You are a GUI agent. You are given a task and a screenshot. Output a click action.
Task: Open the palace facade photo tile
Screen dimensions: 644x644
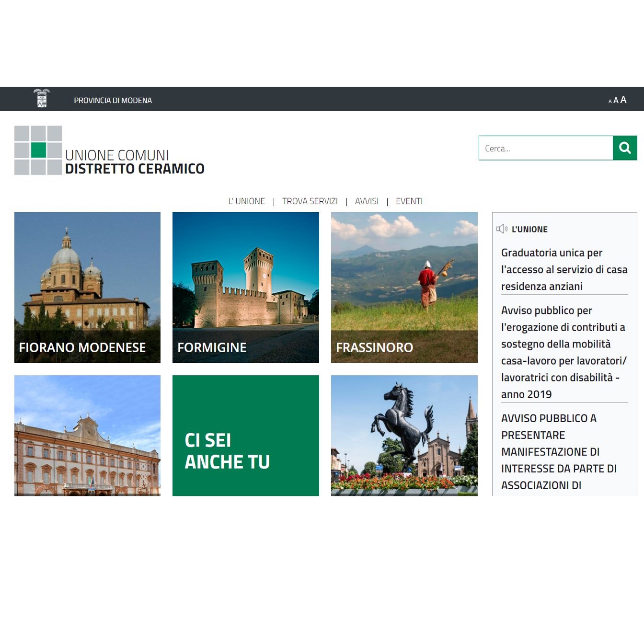(x=87, y=436)
